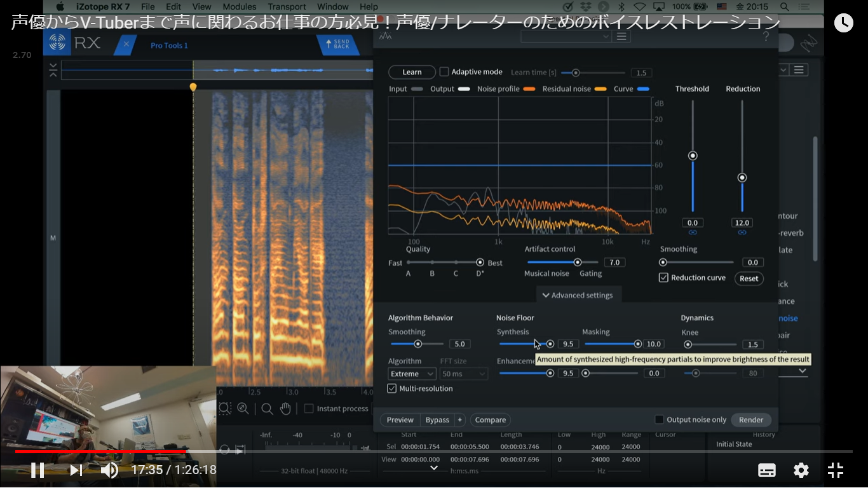The image size is (868, 488).
Task: Click the Watch Later clock icon
Action: click(x=843, y=23)
